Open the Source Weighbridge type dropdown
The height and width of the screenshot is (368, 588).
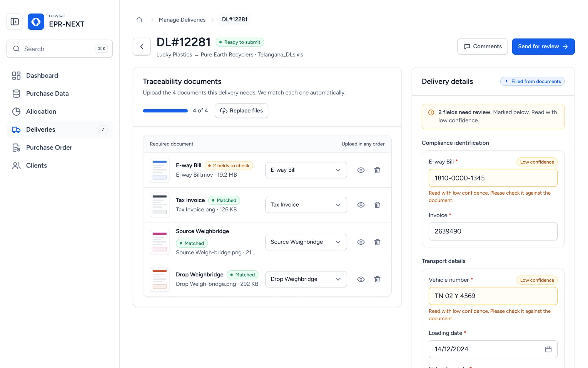tap(306, 242)
